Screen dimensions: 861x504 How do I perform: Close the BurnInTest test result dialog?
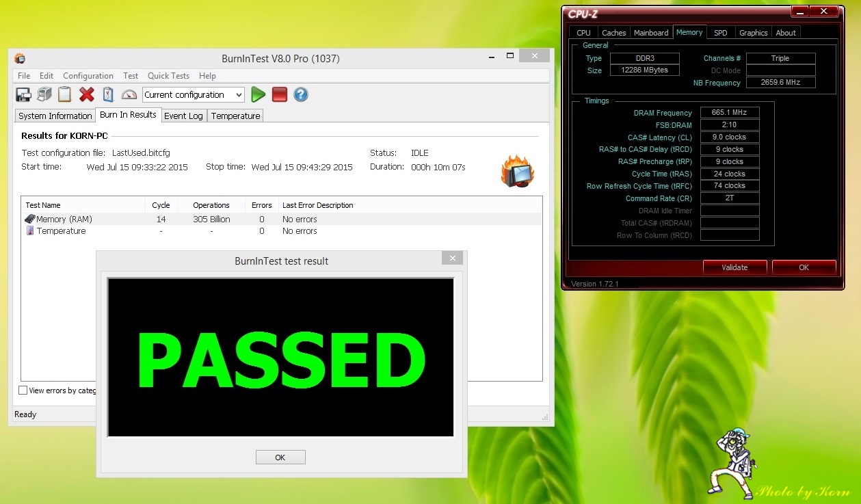pyautogui.click(x=452, y=258)
